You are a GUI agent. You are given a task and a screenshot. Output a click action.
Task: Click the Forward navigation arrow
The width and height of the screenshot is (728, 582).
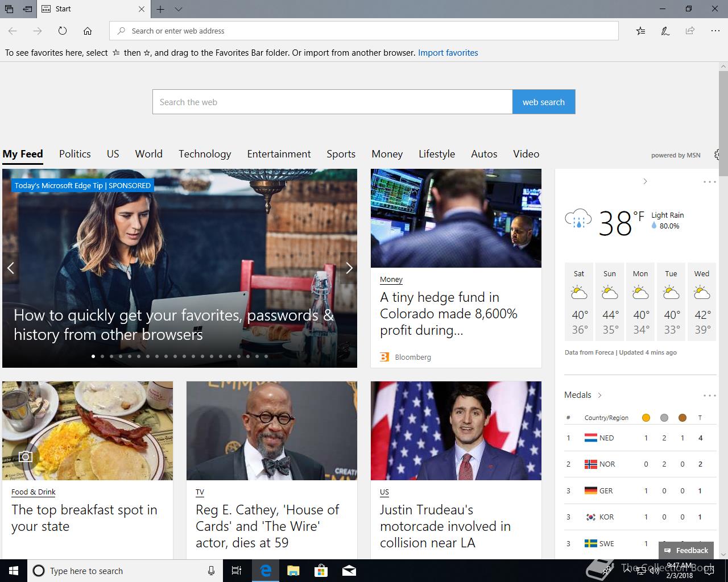[x=38, y=31]
